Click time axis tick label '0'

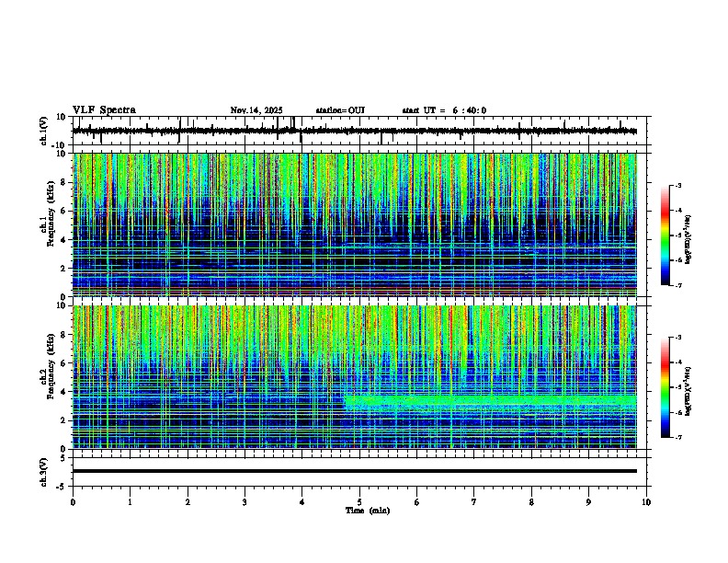point(73,502)
